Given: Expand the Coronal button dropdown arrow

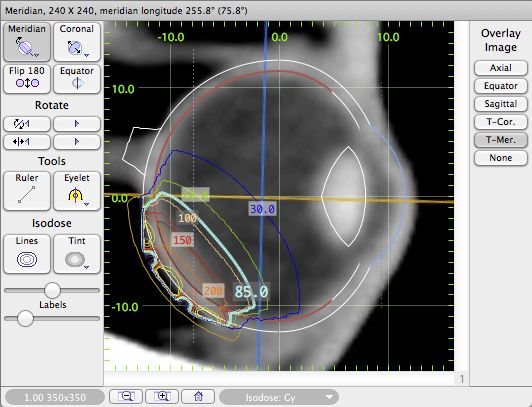Looking at the screenshot, I should (87, 55).
